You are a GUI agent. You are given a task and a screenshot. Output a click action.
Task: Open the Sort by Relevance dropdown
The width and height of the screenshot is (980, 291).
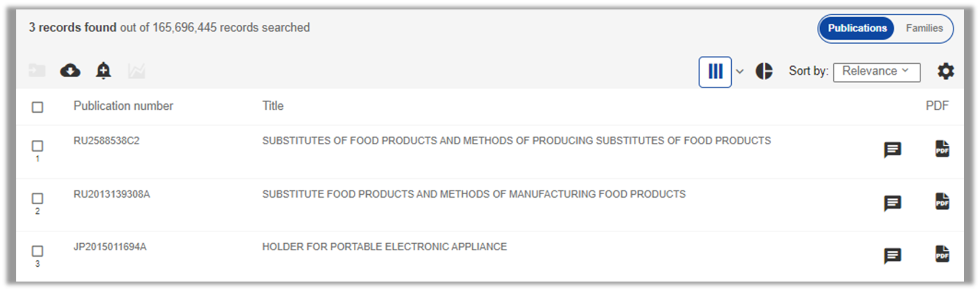pos(876,72)
